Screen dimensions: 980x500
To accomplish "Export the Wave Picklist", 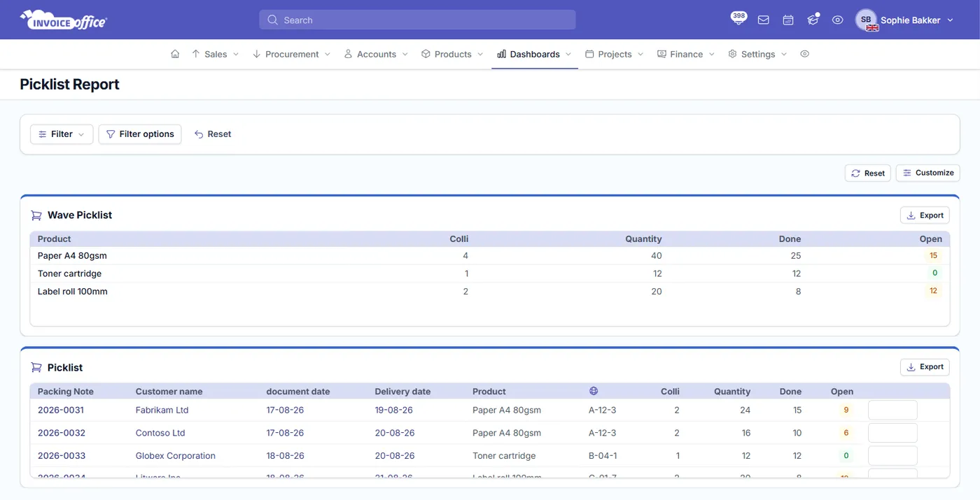I will [x=925, y=215].
